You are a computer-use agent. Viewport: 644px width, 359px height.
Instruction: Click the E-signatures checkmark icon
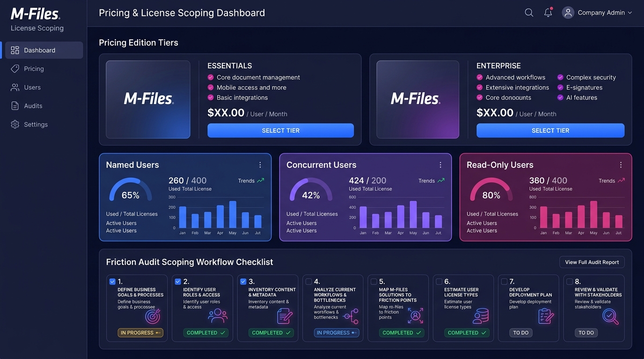(x=561, y=87)
